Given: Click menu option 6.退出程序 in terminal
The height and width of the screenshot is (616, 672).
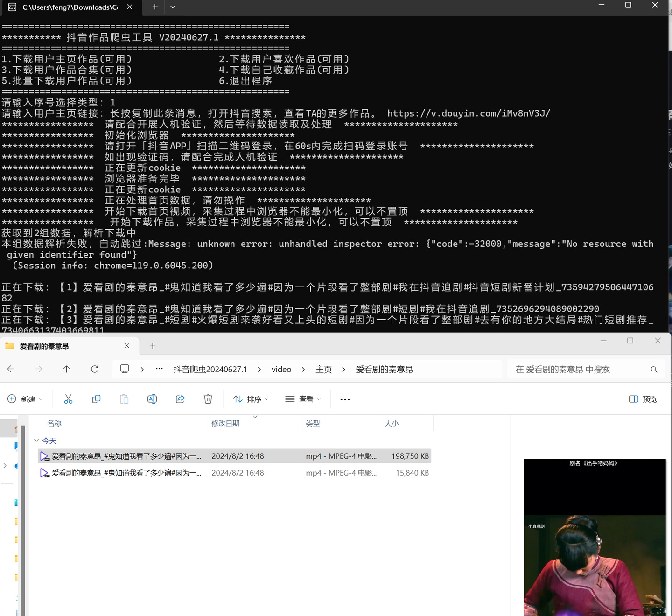Looking at the screenshot, I should click(245, 81).
